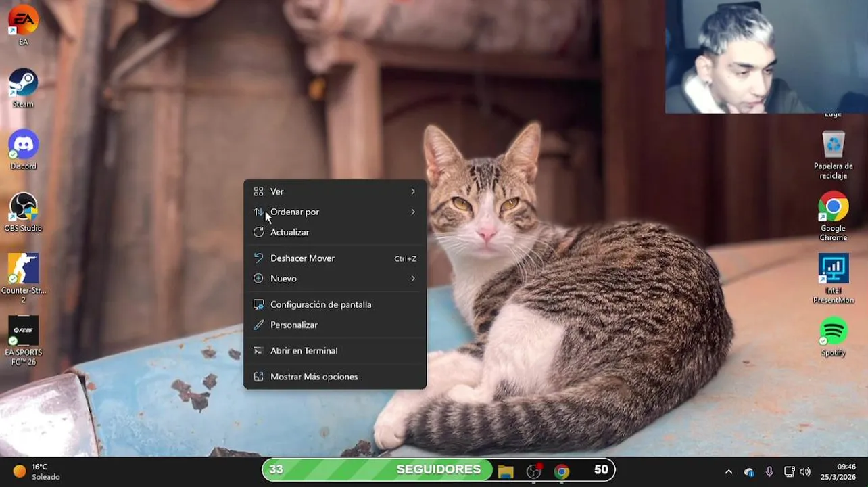This screenshot has height=487, width=868.
Task: Choose Deshacer Mover in the context menu
Action: pyautogui.click(x=335, y=258)
